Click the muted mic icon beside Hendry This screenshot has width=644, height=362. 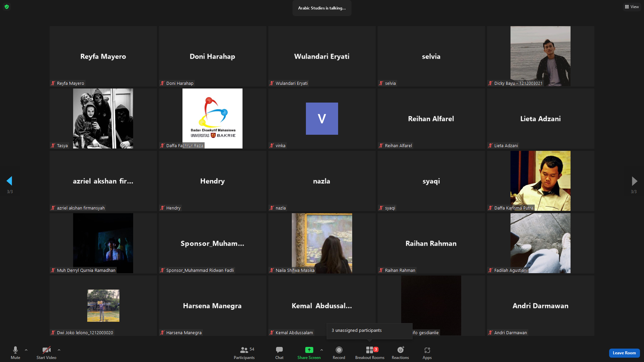point(162,208)
